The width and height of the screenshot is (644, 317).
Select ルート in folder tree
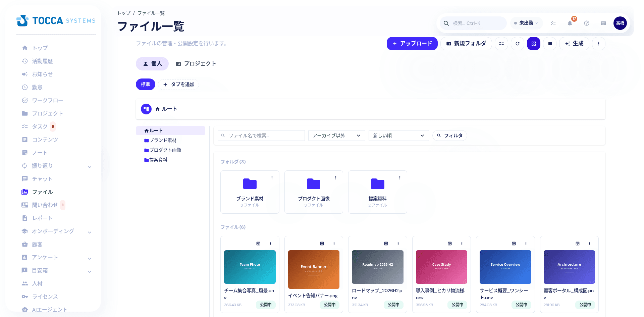point(170,130)
